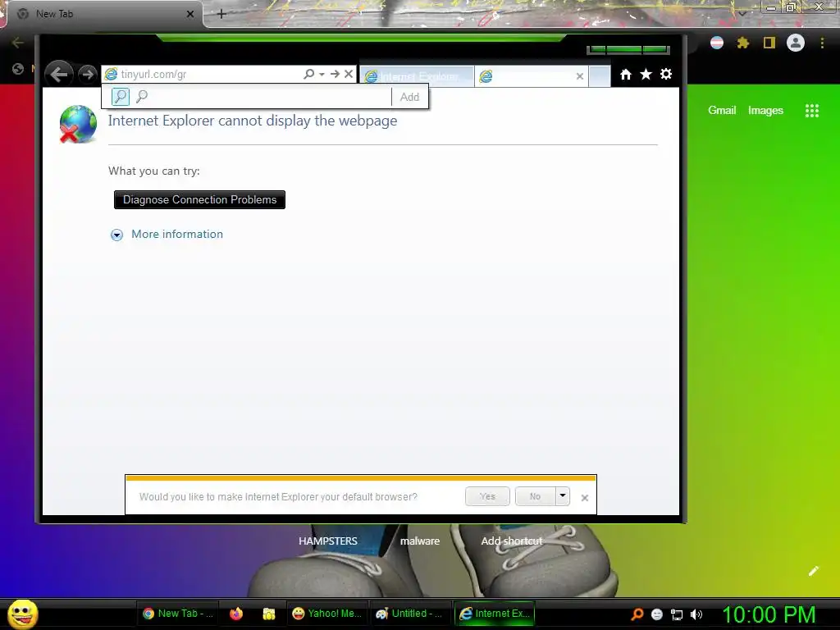Click the round face tray icon
Viewport: 840px width, 630px height.
pyautogui.click(x=657, y=614)
